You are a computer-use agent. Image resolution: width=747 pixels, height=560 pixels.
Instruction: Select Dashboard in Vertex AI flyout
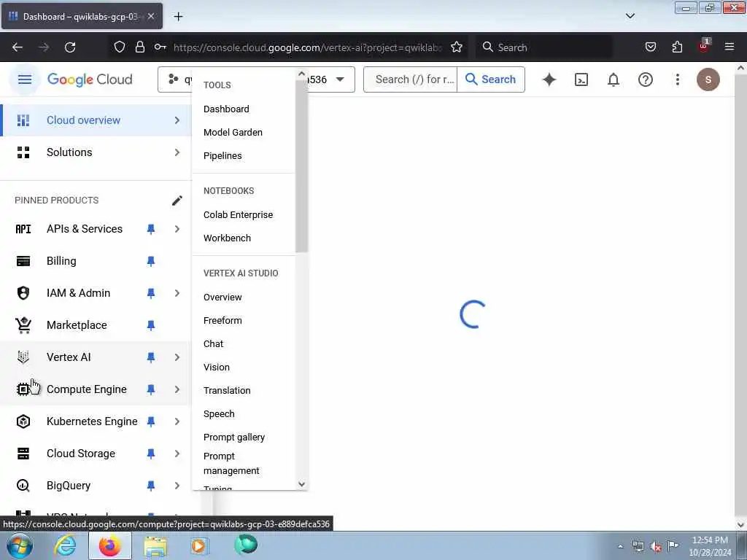(x=226, y=109)
